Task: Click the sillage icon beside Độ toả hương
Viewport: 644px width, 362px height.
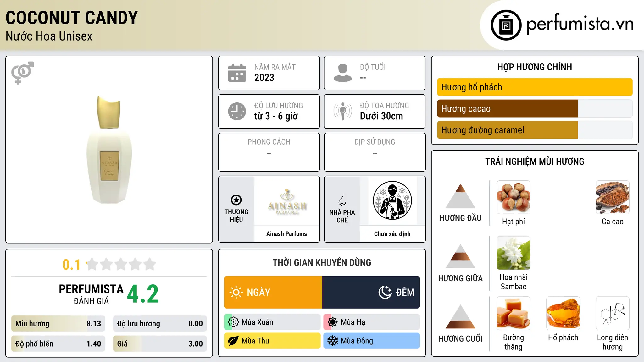Action: click(x=343, y=111)
